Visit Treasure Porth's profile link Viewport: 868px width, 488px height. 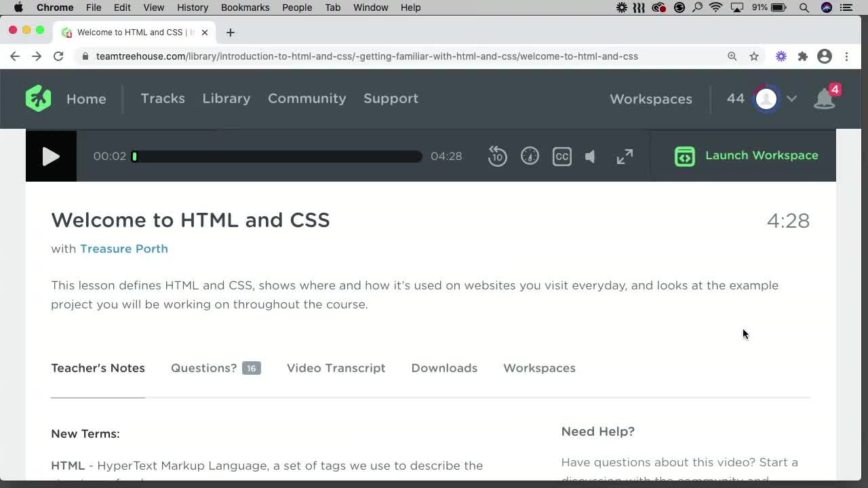click(124, 249)
